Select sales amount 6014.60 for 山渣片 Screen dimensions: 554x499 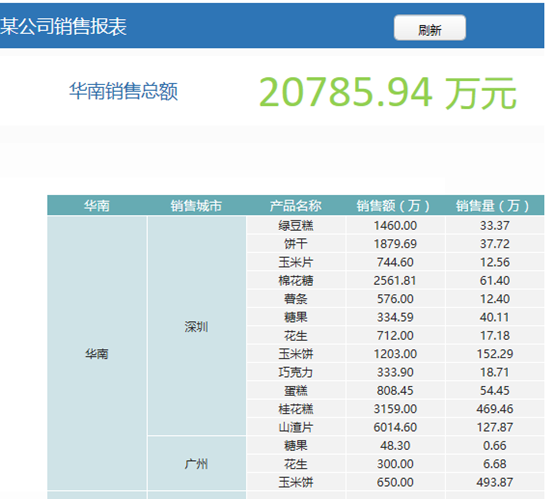coord(395,427)
